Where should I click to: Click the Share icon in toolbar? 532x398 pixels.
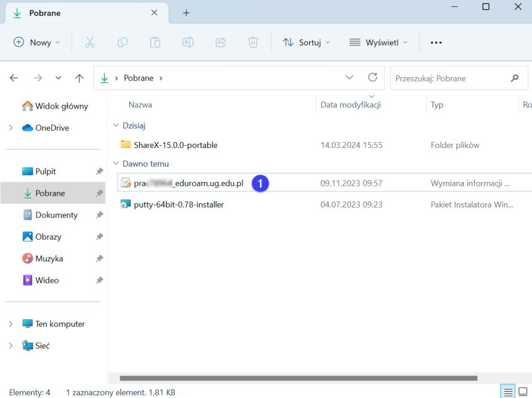click(x=221, y=43)
